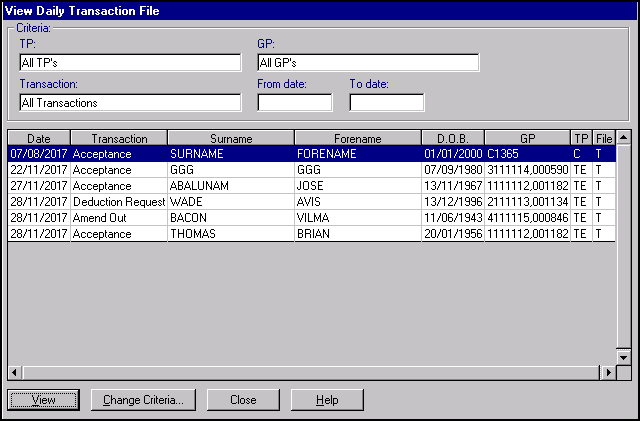
Task: Click the TP criteria field
Action: tap(130, 63)
